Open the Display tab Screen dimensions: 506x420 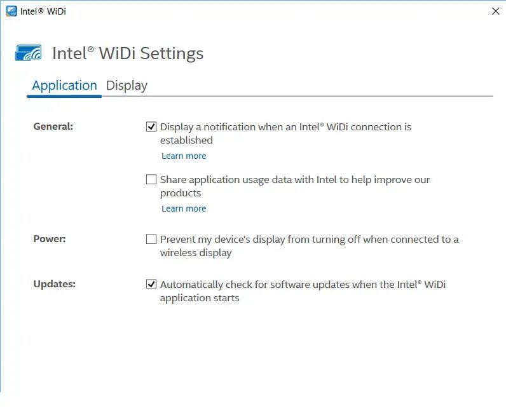126,86
